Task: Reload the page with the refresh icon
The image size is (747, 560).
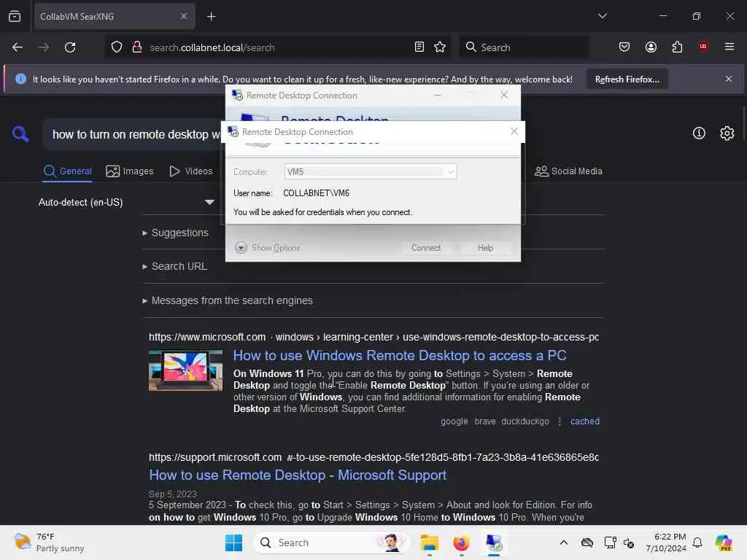Action: 70,47
